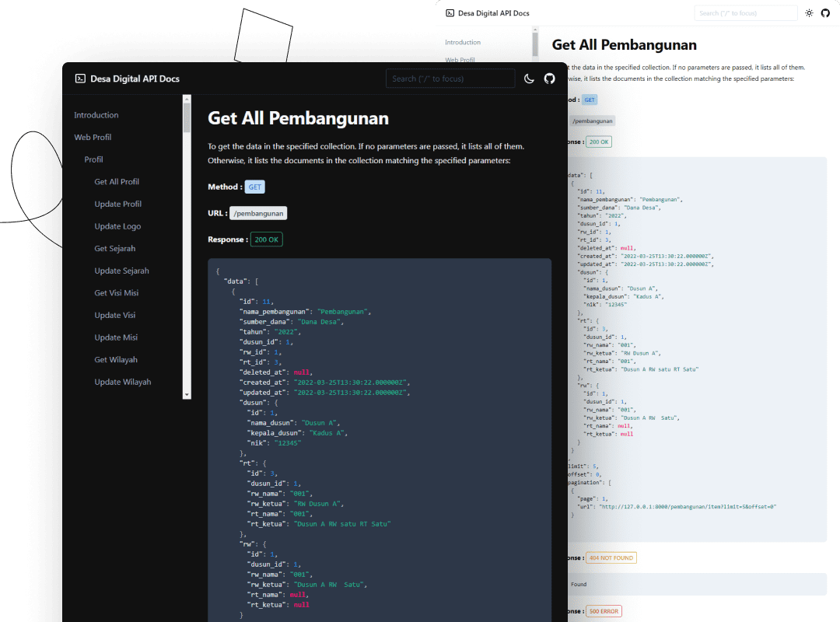Focus the search field in light window

pos(745,13)
